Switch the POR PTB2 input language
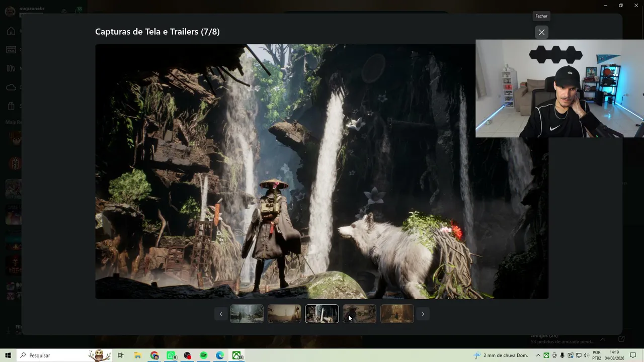This screenshot has width=644, height=362. pyautogui.click(x=597, y=355)
